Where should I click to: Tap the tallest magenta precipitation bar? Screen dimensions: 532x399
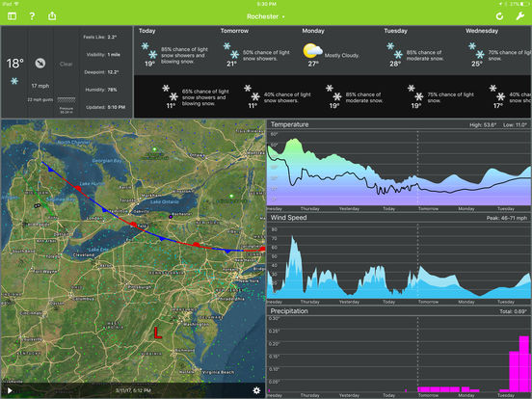click(524, 363)
